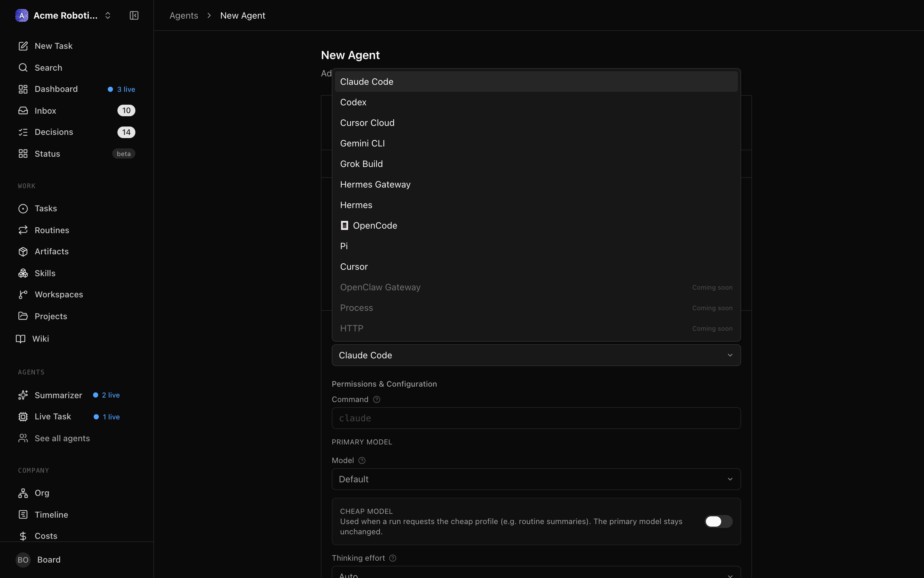Click the disabled OpenClaw Gateway option

coord(536,287)
